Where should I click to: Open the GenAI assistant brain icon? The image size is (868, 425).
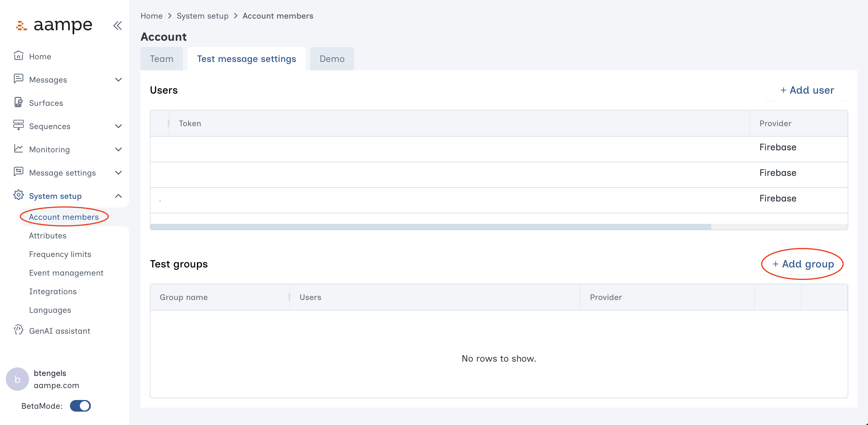[19, 331]
